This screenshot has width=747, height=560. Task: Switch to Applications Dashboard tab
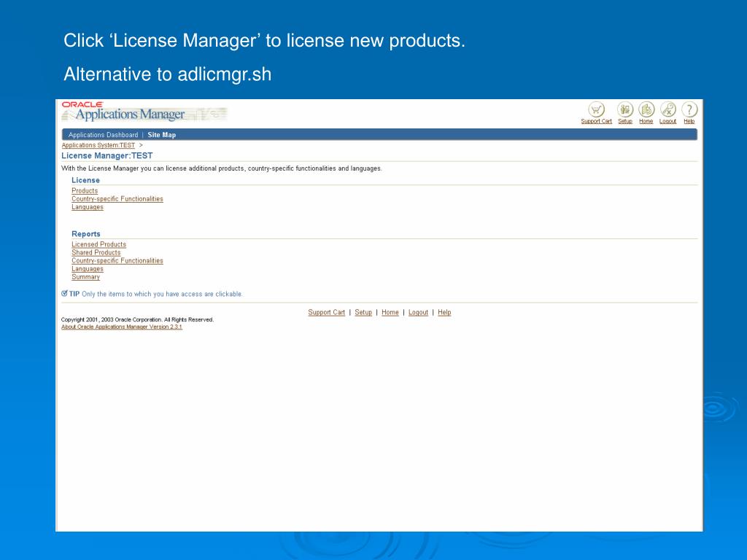(x=103, y=135)
